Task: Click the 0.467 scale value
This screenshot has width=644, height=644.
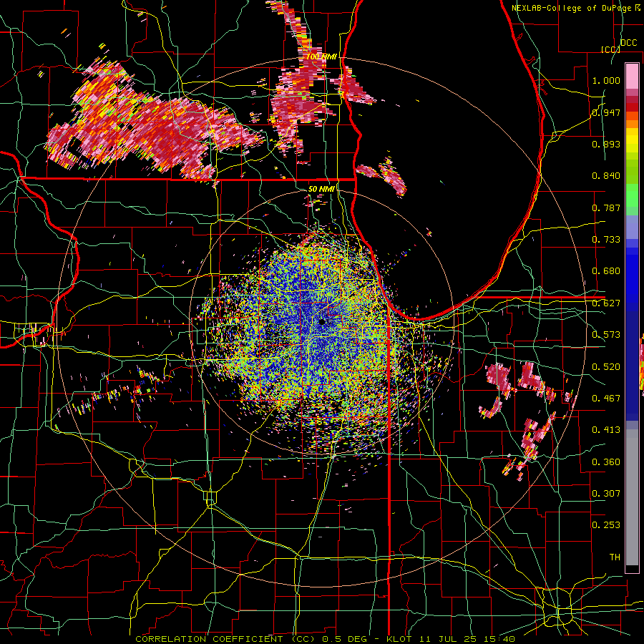Action: pyautogui.click(x=606, y=399)
